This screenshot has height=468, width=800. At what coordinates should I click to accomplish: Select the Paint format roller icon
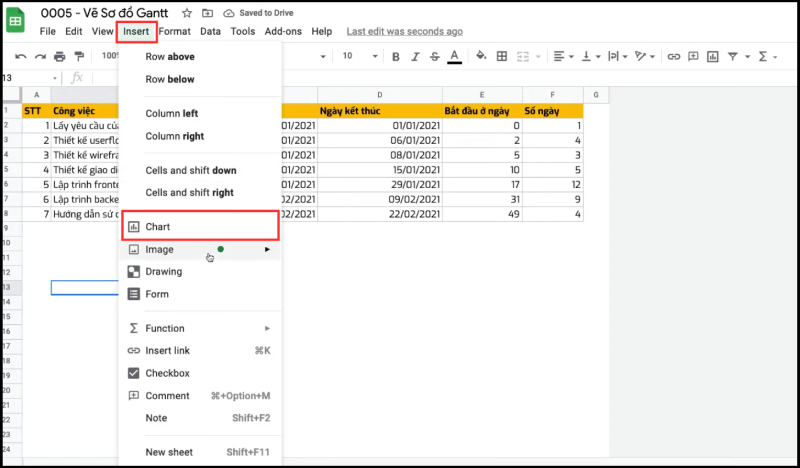(79, 56)
